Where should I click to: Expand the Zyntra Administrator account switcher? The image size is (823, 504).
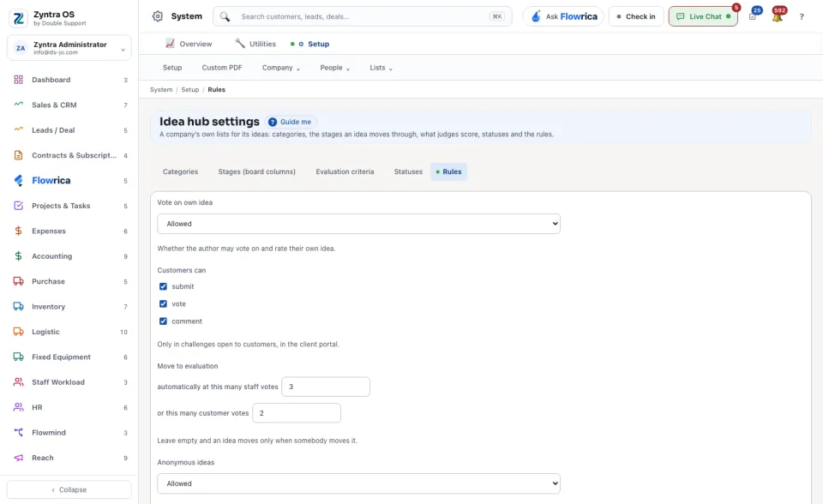pyautogui.click(x=69, y=48)
